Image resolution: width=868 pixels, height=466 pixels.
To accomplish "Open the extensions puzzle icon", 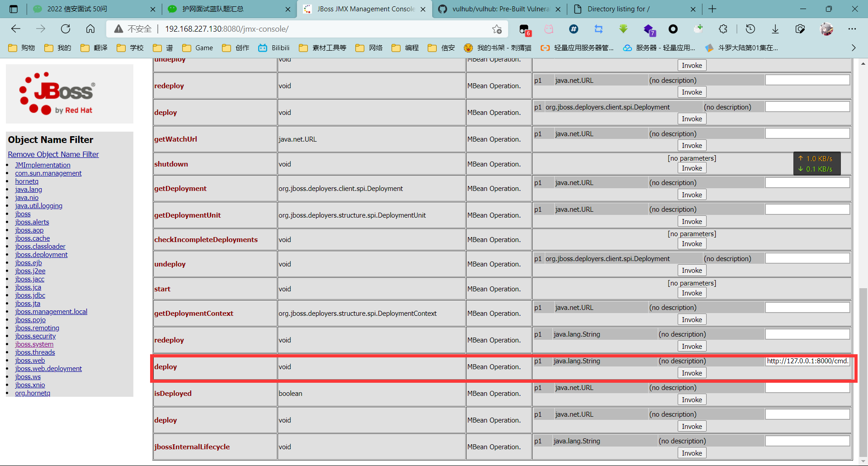I will point(722,29).
